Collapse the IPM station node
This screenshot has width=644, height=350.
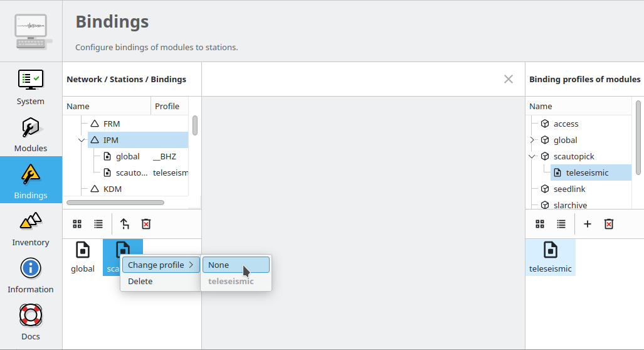[x=82, y=140]
